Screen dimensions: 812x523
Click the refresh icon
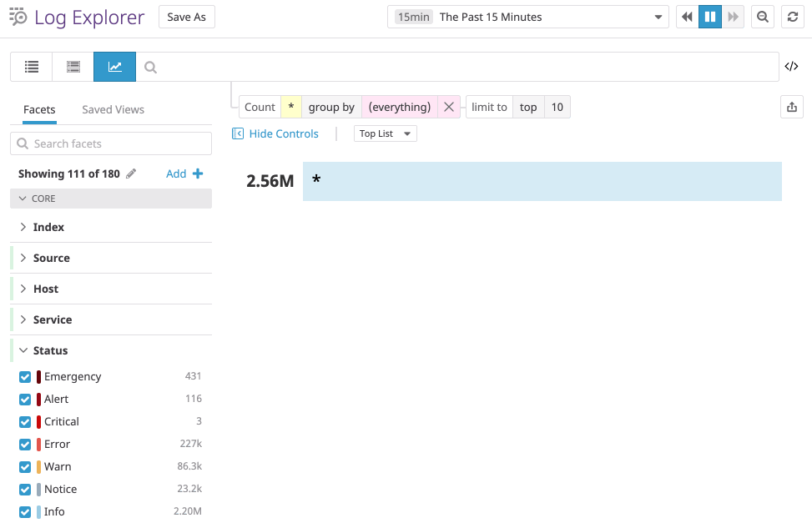click(792, 17)
